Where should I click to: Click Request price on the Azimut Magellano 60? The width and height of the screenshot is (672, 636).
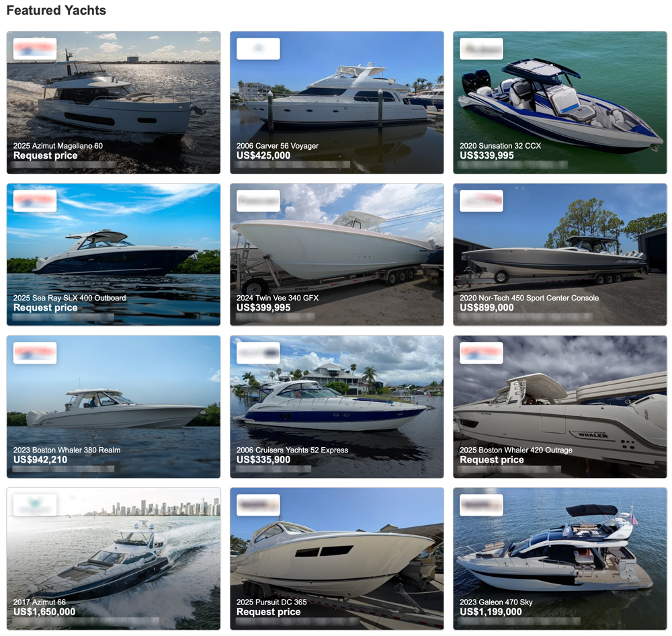pos(46,156)
